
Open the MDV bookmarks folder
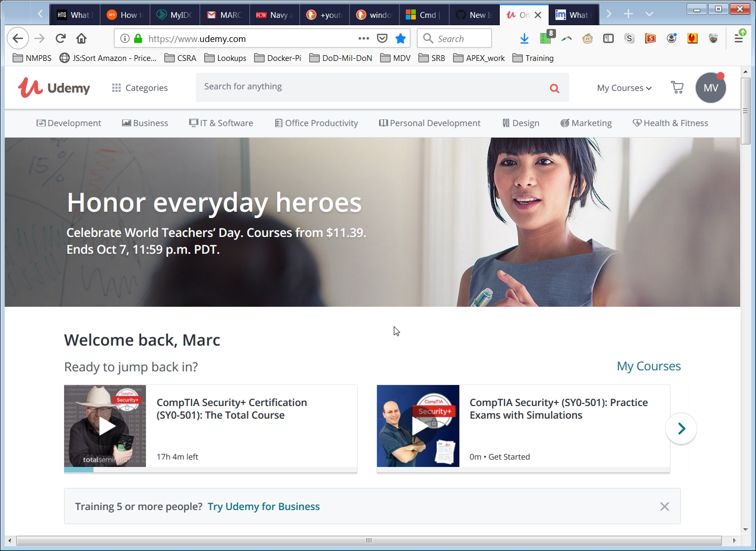point(395,58)
